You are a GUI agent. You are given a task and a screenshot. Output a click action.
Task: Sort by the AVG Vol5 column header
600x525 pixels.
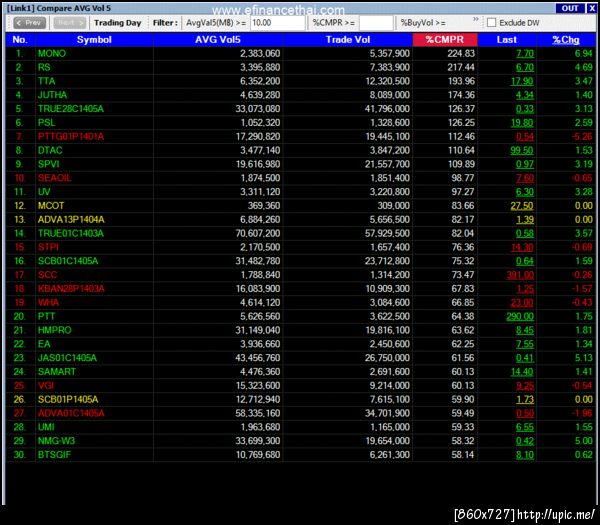218,40
